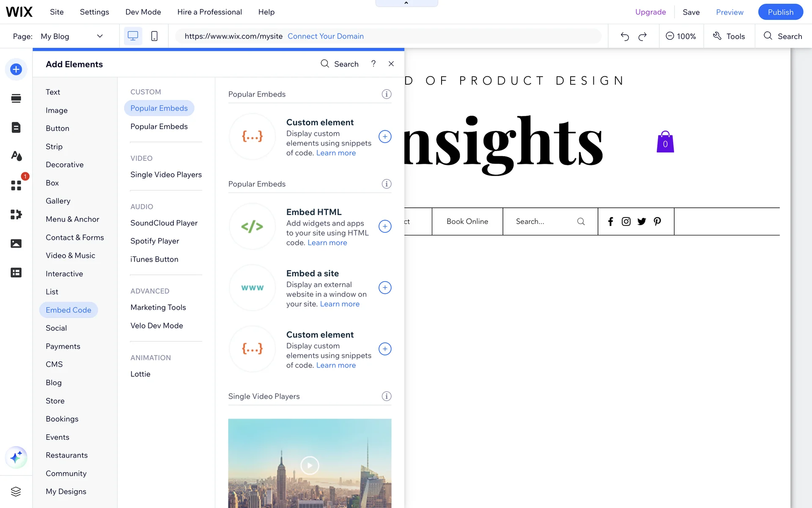Viewport: 812px width, 508px height.
Task: Open the Layers icon at bottom left
Action: (x=16, y=491)
